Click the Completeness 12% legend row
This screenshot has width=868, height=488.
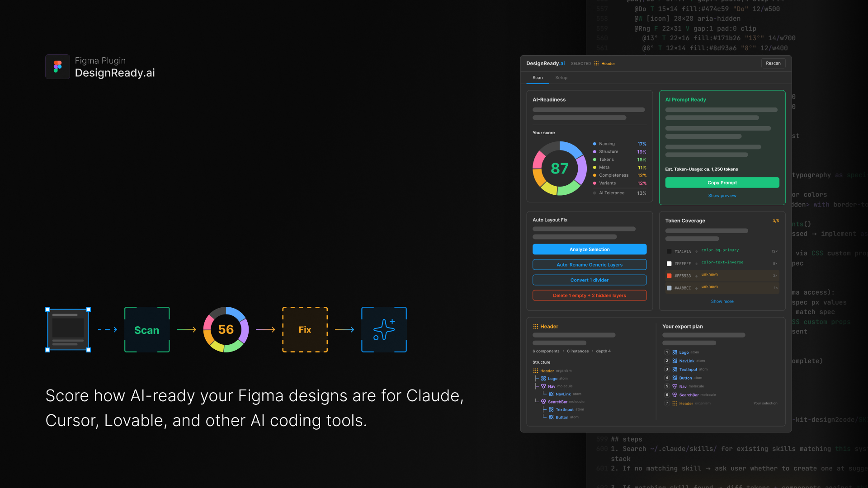point(619,175)
